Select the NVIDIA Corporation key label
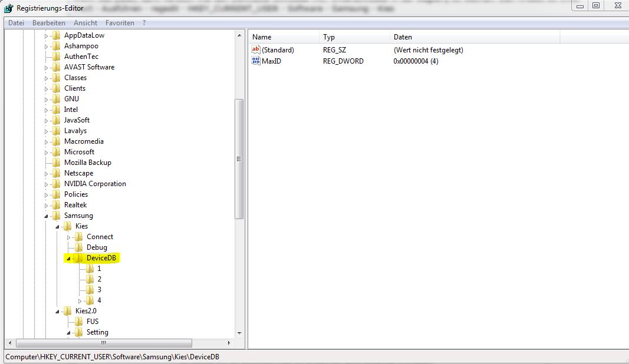Image resolution: width=629 pixels, height=364 pixels. coord(95,184)
